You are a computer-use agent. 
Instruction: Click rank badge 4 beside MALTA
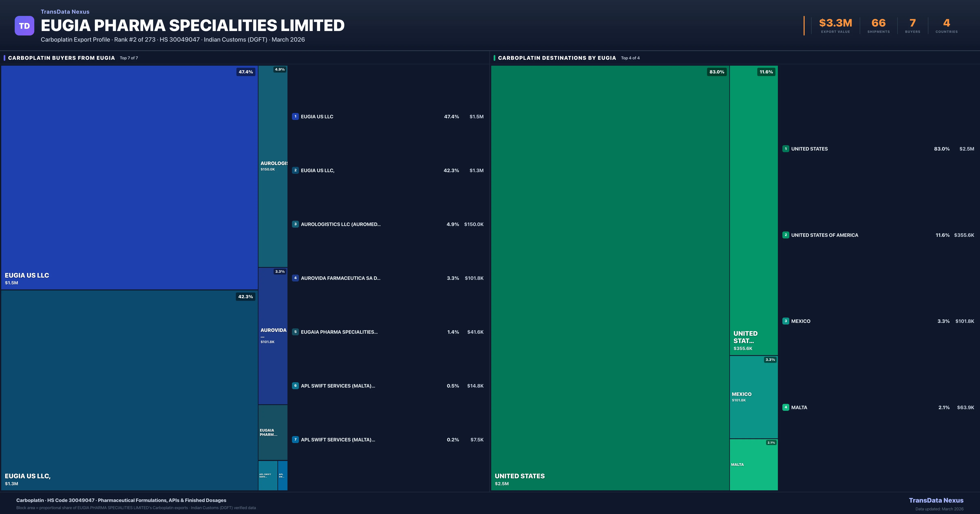click(786, 407)
